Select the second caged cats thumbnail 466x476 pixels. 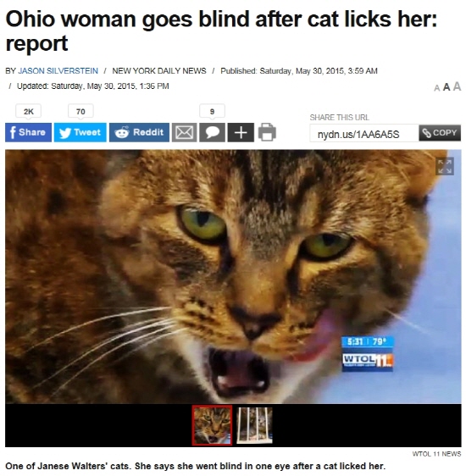254,425
